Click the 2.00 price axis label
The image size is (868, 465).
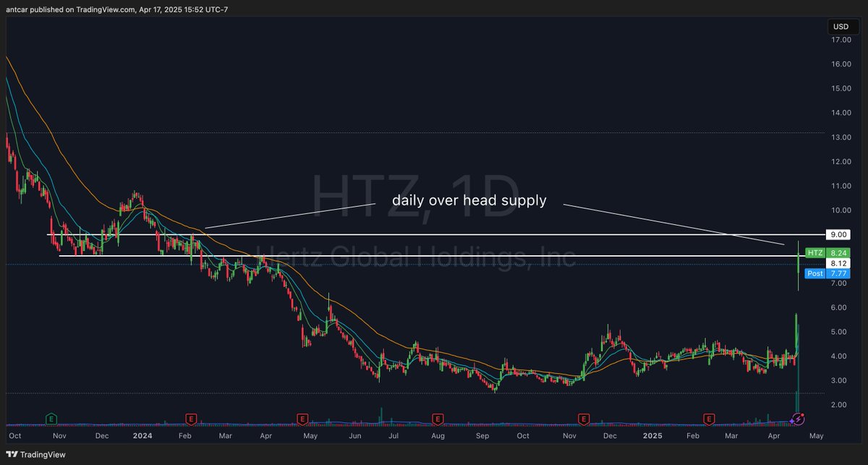[841, 405]
